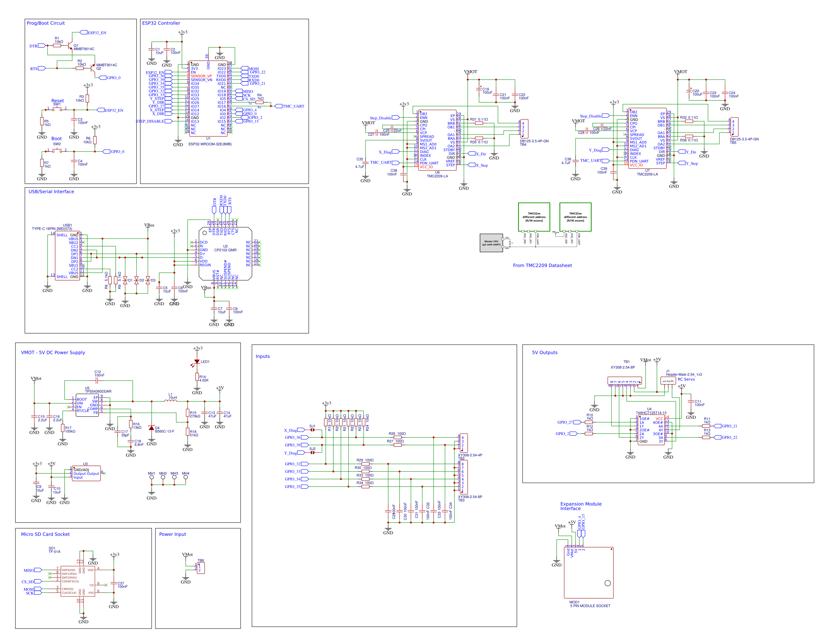The width and height of the screenshot is (833, 644).
Task: Click the Micro SD Card Socket title
Action: [x=45, y=534]
